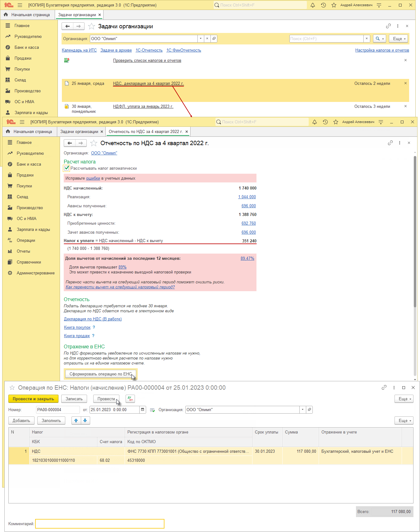The height and width of the screenshot is (532, 420).
Task: Click Заполнить button above tax table
Action: tap(51, 420)
